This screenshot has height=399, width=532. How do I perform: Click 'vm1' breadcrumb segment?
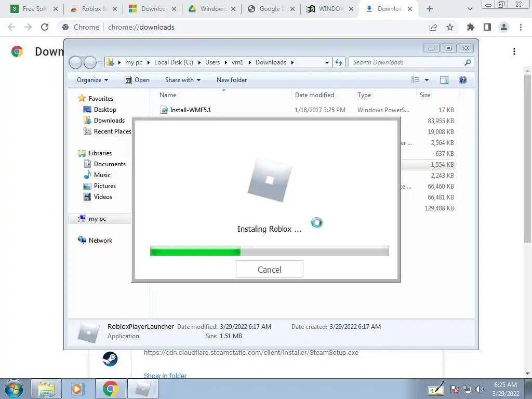(237, 62)
